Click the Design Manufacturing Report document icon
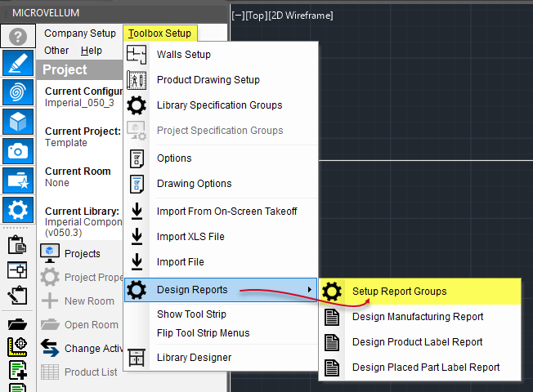Screen dimensions: 533x392 (x=332, y=317)
